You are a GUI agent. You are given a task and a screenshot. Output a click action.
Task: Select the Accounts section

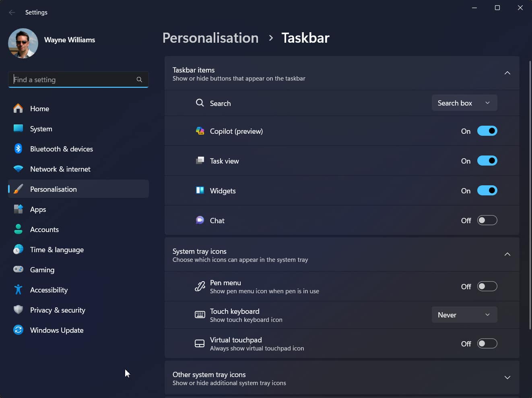pyautogui.click(x=44, y=229)
